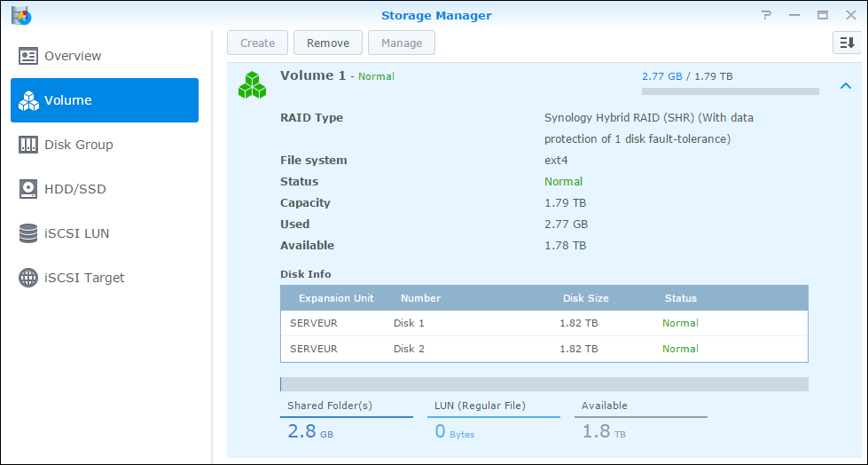Open the Manage button menu

coord(402,43)
